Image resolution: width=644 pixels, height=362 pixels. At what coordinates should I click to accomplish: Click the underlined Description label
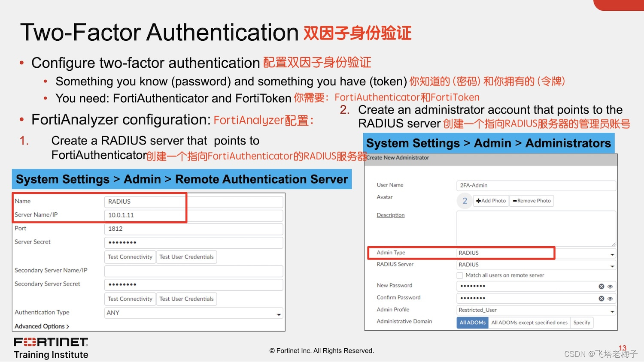click(x=391, y=215)
